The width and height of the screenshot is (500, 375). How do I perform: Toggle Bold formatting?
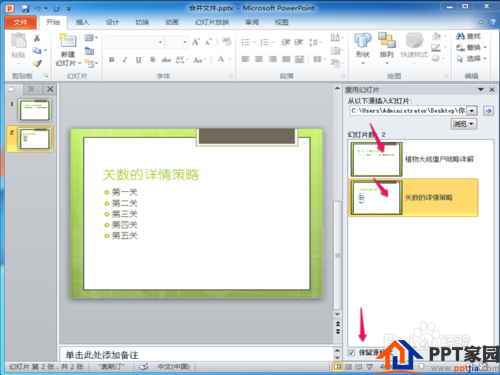coord(112,60)
